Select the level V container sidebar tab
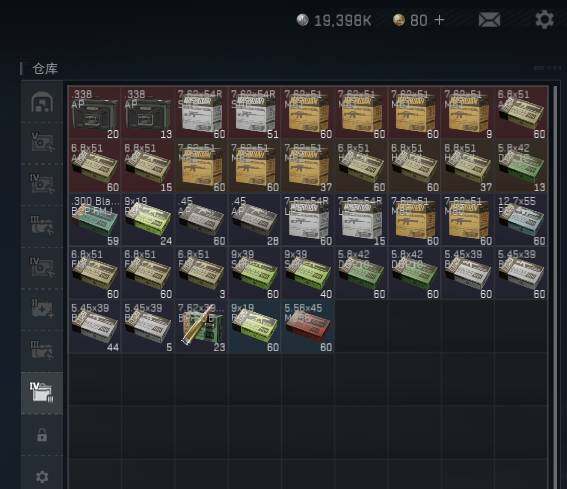 [42, 143]
